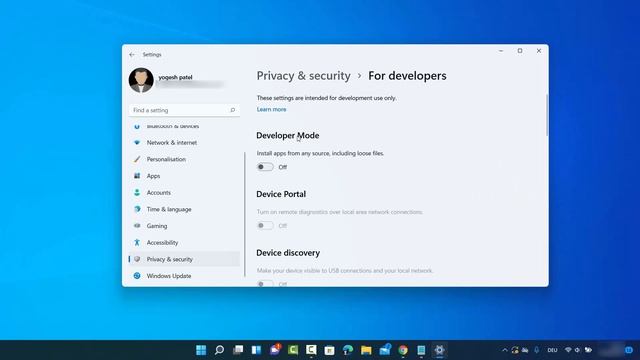Open Apps settings category

click(x=184, y=176)
